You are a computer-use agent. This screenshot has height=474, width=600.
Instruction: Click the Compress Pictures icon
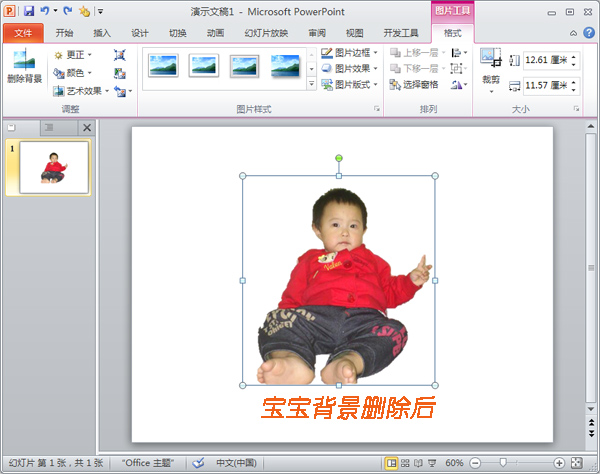pos(120,55)
